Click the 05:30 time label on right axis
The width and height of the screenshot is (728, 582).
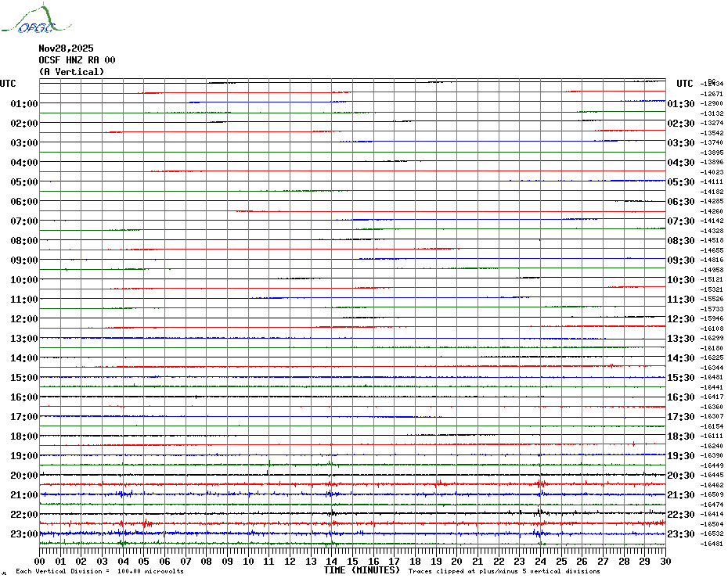click(681, 182)
